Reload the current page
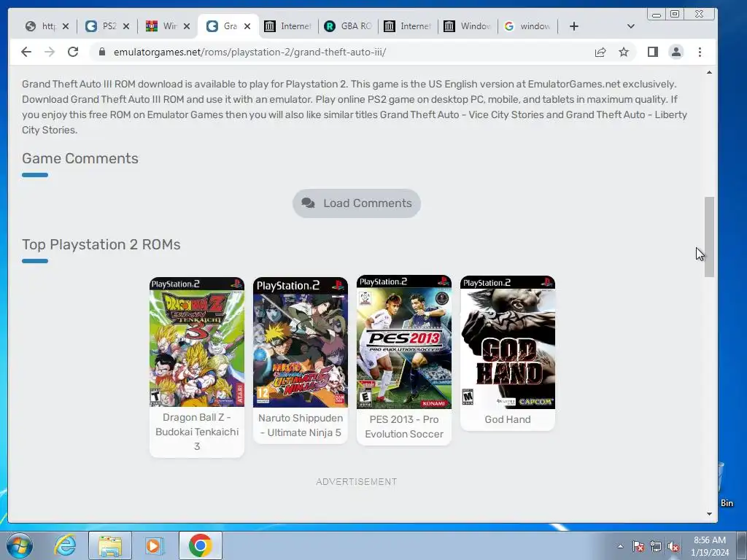This screenshot has height=560, width=747. pyautogui.click(x=73, y=52)
